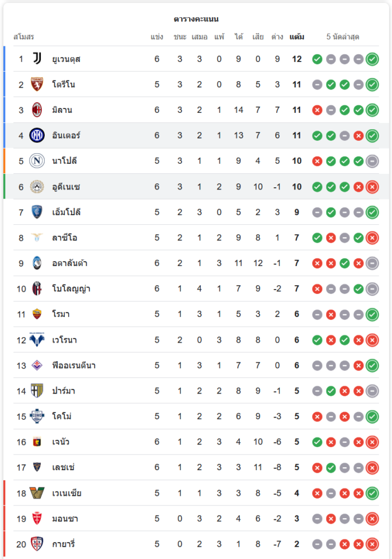Click the red loss icon in Milan's form
Image resolution: width=392 pixels, height=559 pixels.
coord(317,110)
